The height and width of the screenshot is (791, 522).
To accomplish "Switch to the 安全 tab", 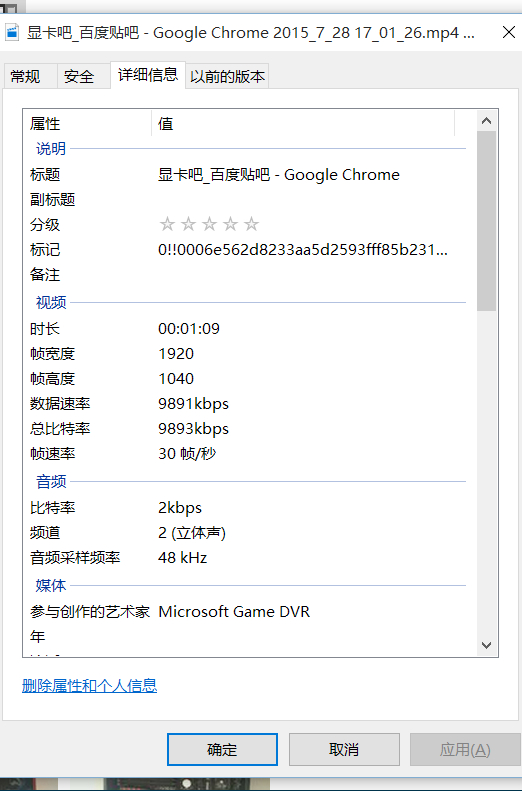I will click(84, 76).
